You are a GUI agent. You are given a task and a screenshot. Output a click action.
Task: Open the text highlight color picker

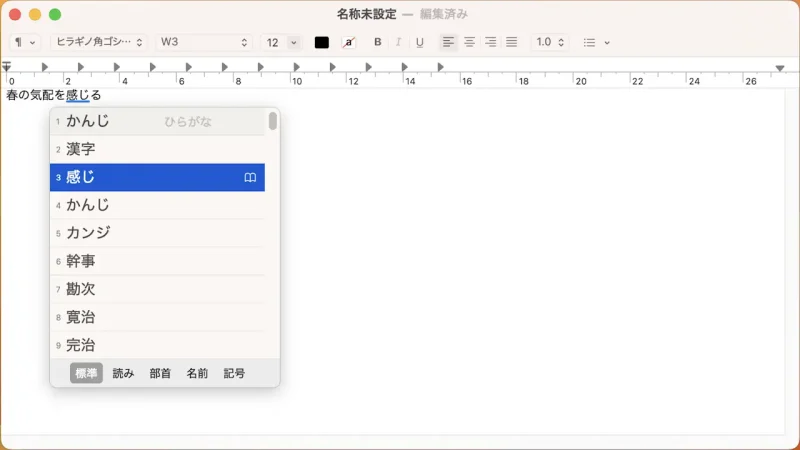pyautogui.click(x=348, y=42)
